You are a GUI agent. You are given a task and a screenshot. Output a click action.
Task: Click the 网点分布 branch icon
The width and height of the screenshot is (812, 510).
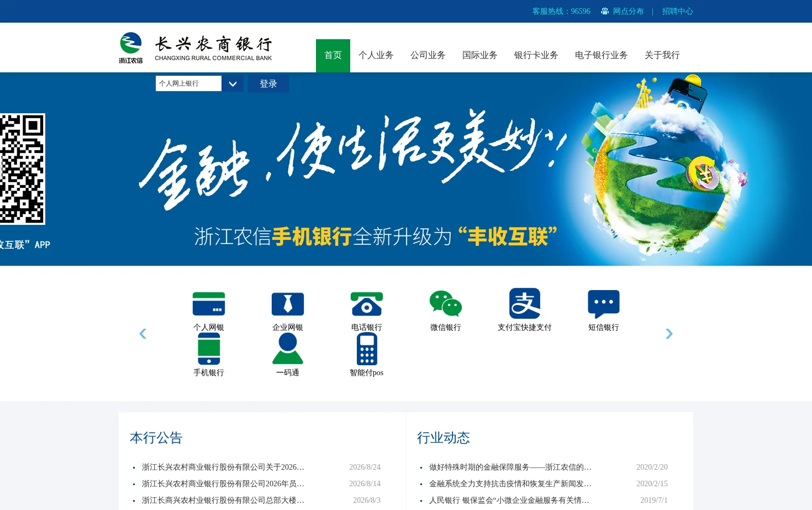tap(605, 11)
